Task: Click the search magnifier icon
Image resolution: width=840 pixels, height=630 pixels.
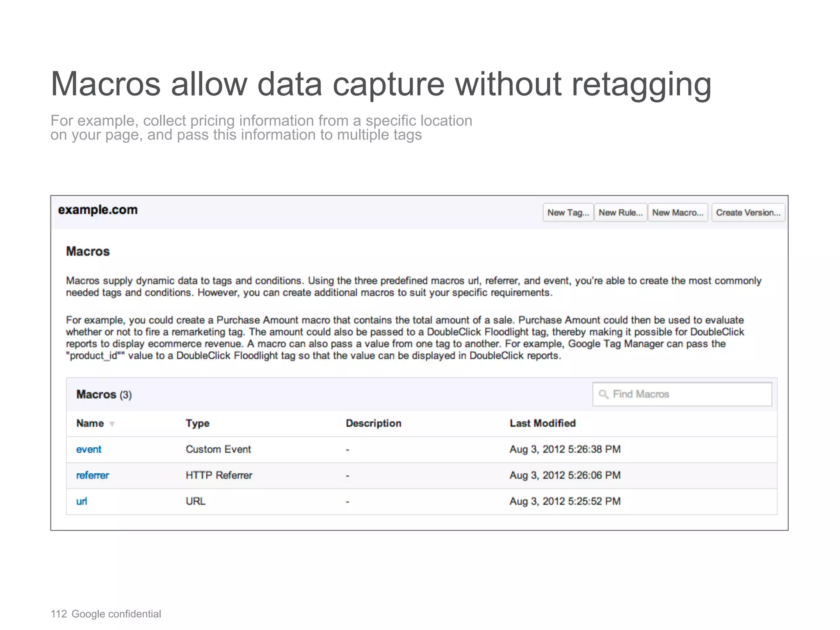Action: pyautogui.click(x=603, y=394)
